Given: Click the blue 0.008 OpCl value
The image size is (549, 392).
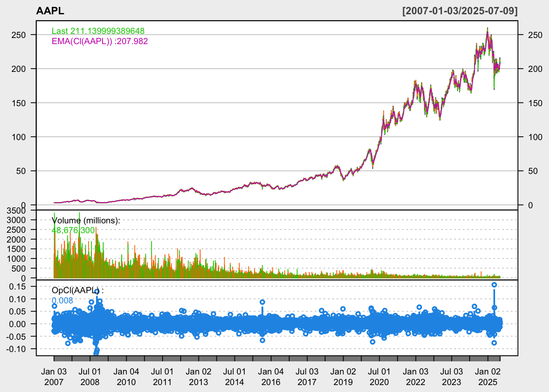Looking at the screenshot, I should pos(62,301).
